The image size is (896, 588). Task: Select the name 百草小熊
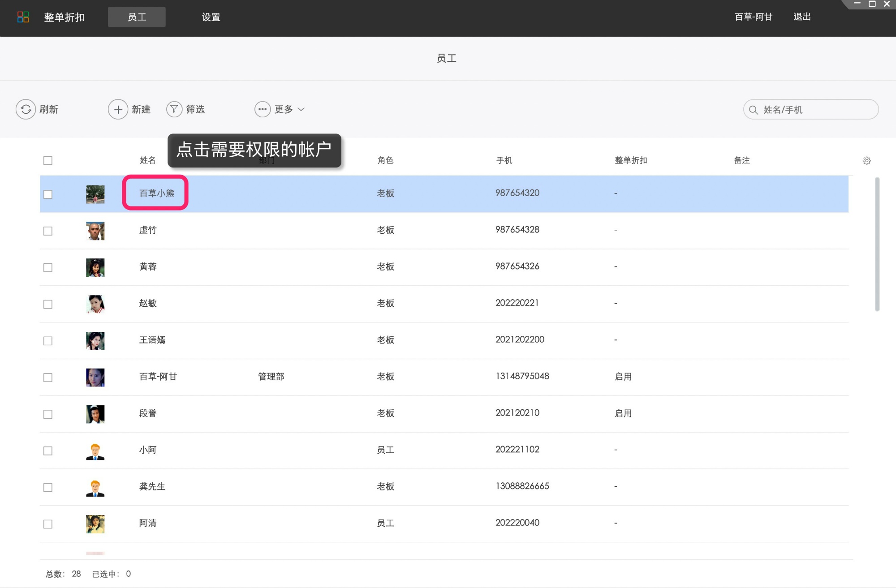[156, 193]
